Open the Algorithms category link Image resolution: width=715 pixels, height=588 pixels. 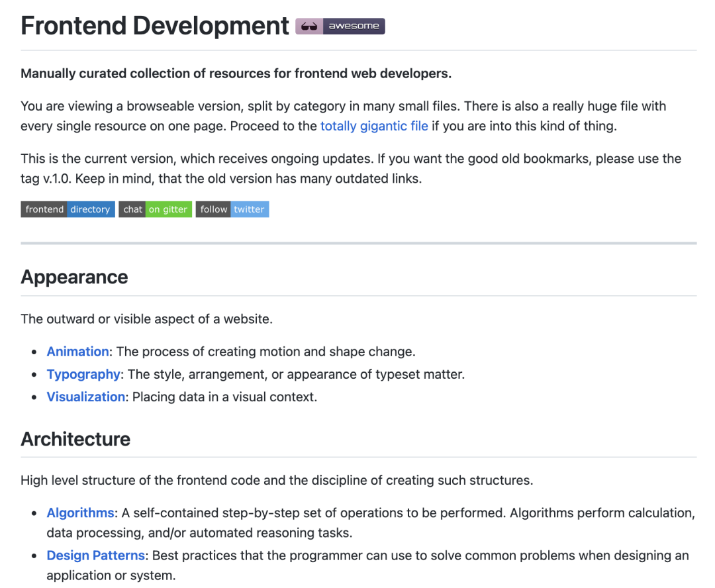point(79,513)
